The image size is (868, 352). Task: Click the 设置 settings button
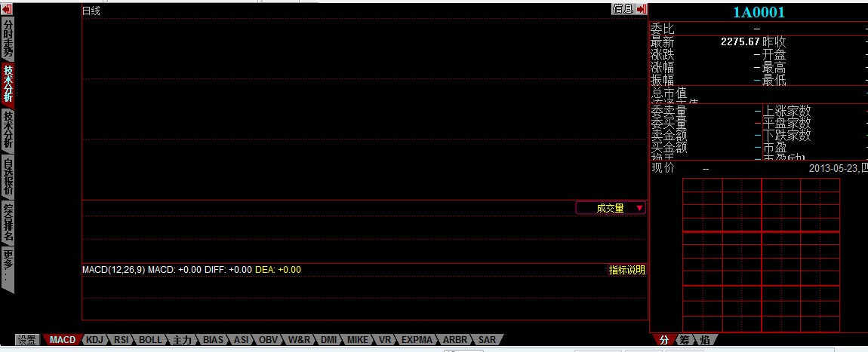click(27, 340)
